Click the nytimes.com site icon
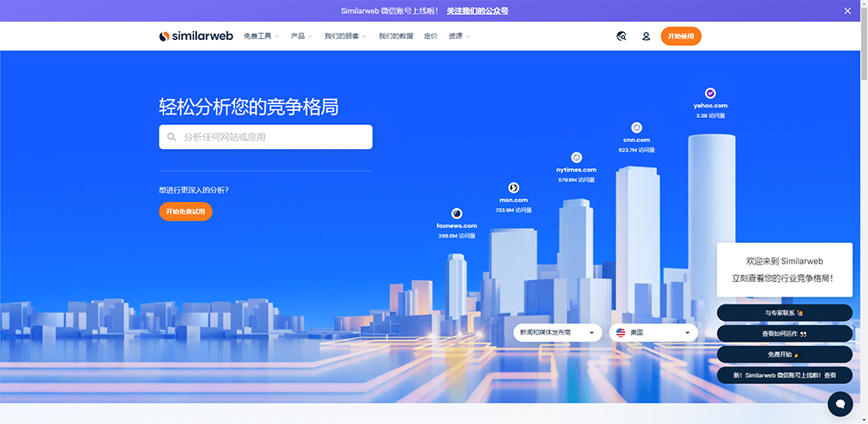 [x=577, y=157]
